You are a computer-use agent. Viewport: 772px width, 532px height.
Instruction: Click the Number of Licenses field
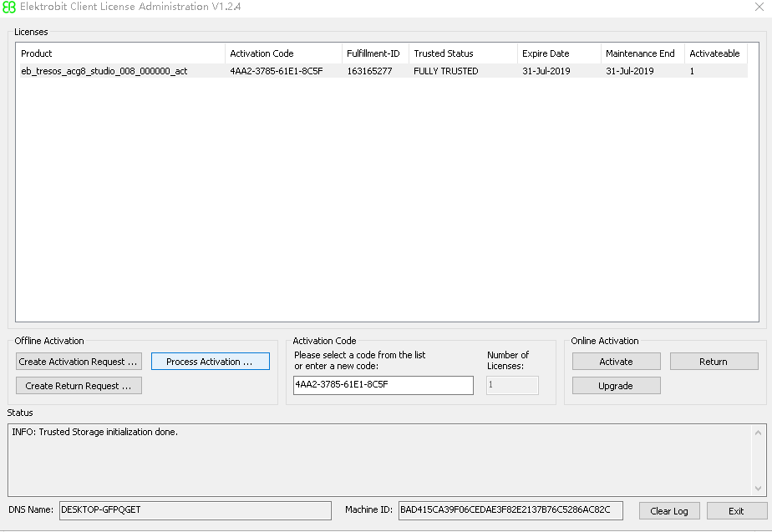512,385
